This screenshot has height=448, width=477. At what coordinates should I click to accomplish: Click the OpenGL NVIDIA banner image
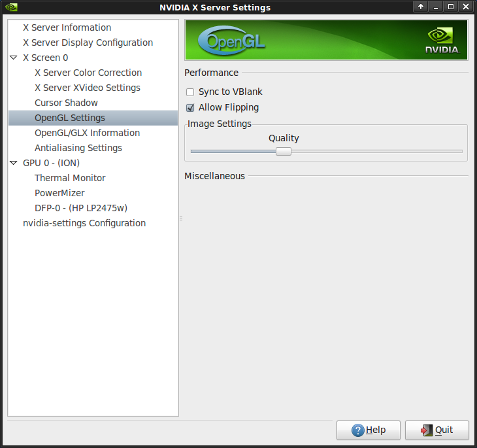tap(326, 40)
